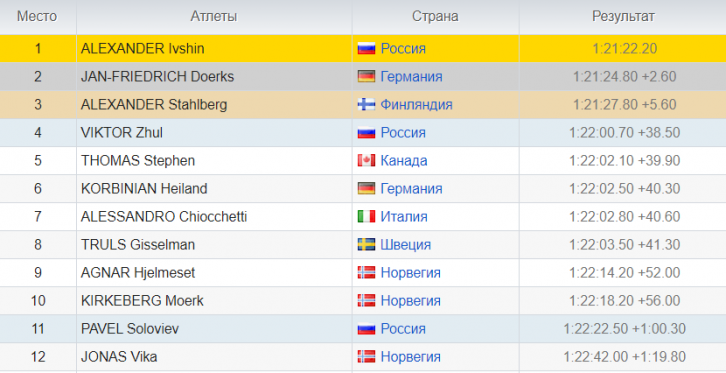Follow the Финляндия country link
726x373 pixels.
tap(416, 105)
